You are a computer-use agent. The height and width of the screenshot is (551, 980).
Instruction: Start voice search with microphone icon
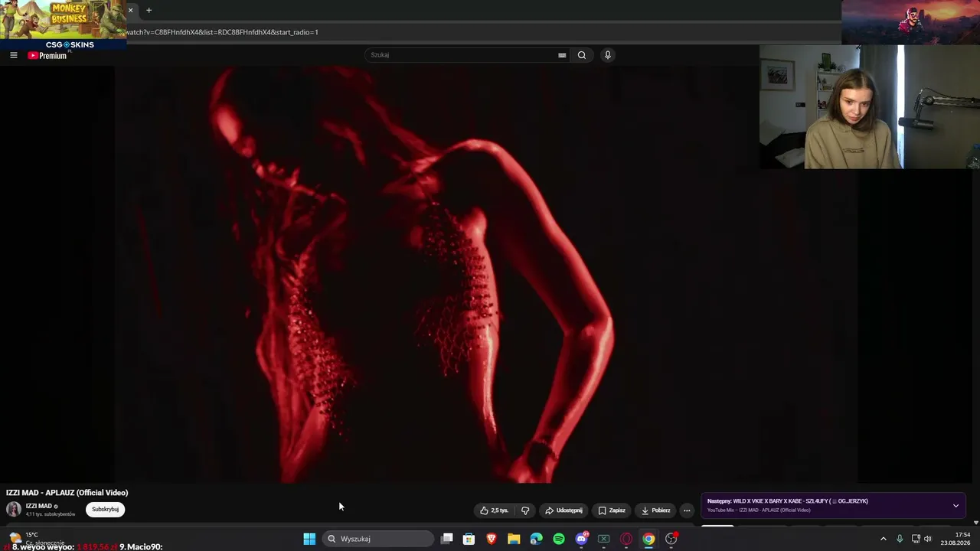point(608,55)
